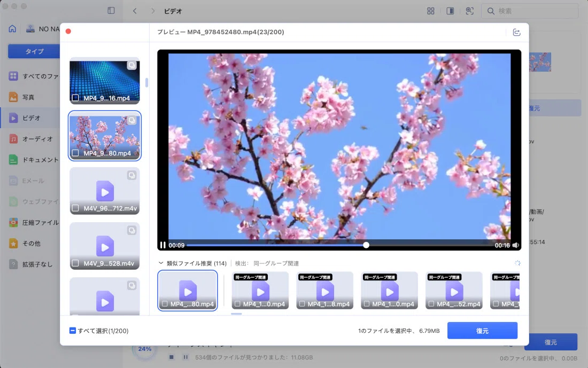Click the similar files horizontal scrollbar

(236, 314)
